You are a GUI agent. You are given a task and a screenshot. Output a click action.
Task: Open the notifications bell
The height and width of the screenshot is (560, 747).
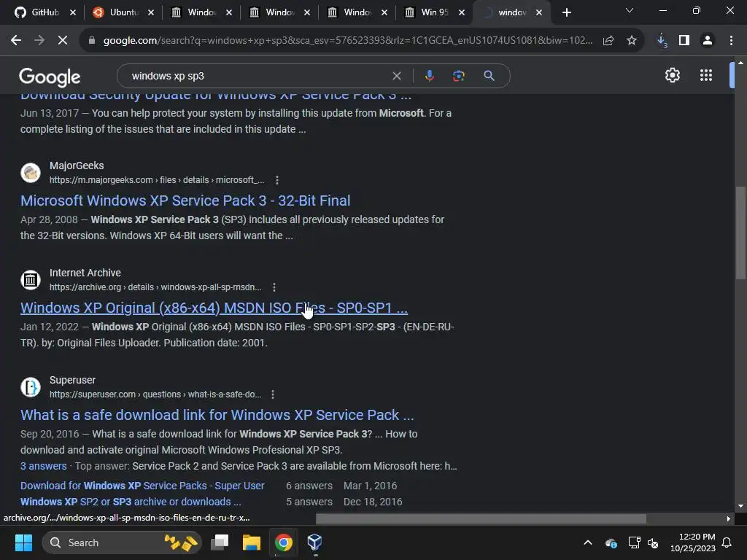[x=727, y=542]
